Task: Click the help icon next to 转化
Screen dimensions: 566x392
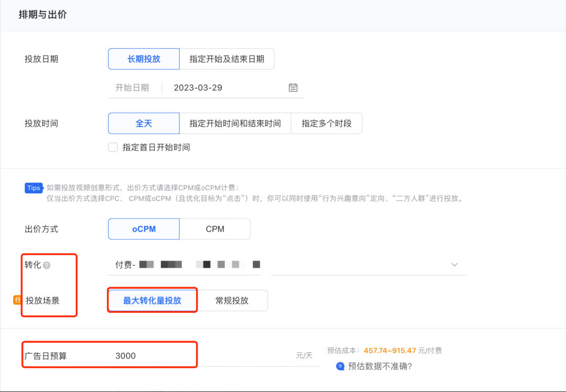Action: (x=47, y=265)
